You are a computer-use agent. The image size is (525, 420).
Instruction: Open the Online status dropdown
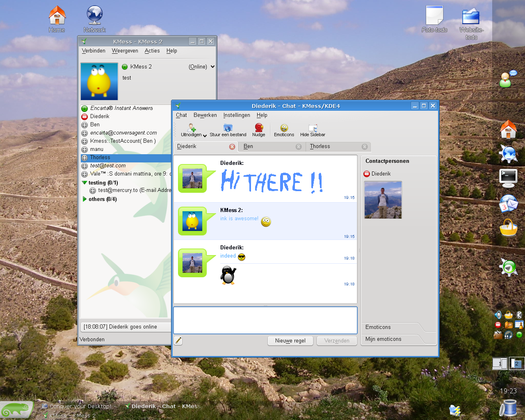(201, 67)
